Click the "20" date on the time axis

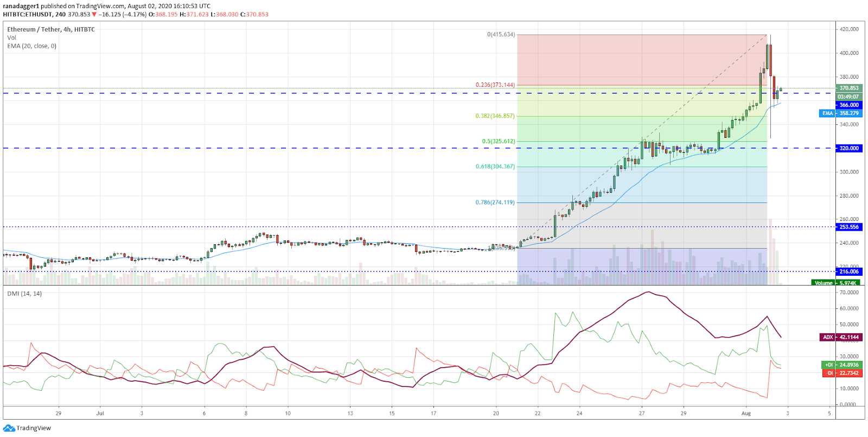click(x=496, y=413)
